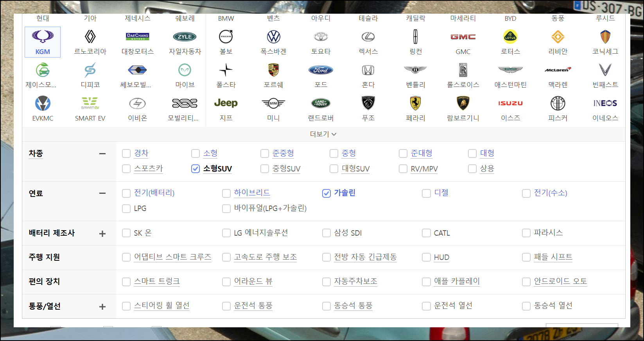Viewport: 644px width, 341px height.
Task: Check the 운전석 통풍 checkbox
Action: click(x=226, y=306)
